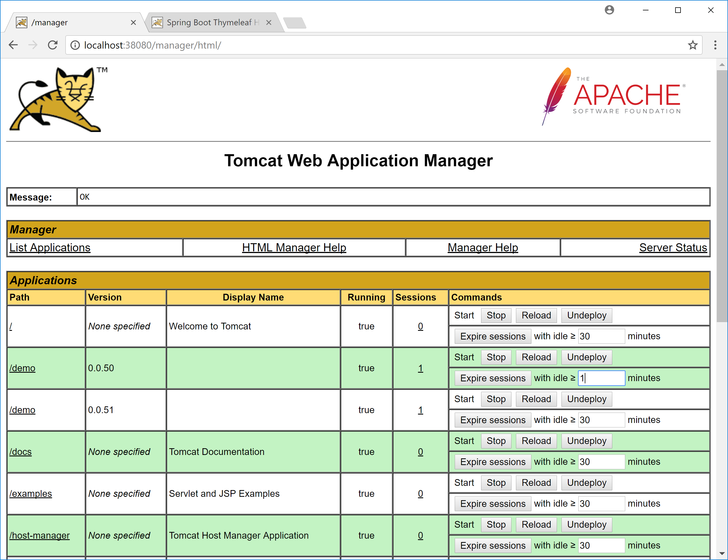This screenshot has width=728, height=560.
Task: Reload the /docs application
Action: pos(536,441)
